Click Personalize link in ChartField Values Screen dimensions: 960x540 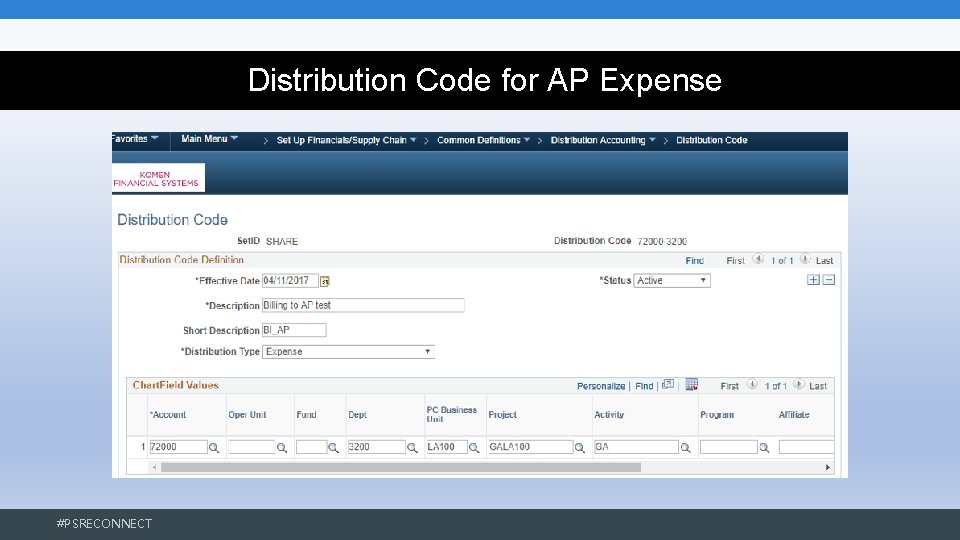601,386
